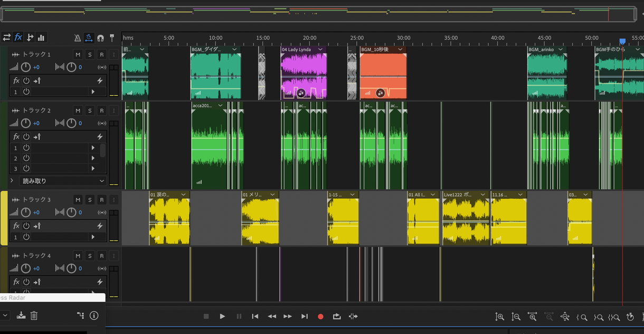Image resolution: width=644 pixels, height=334 pixels.
Task: Click Zoom In at Out Point icon
Action: point(598,317)
